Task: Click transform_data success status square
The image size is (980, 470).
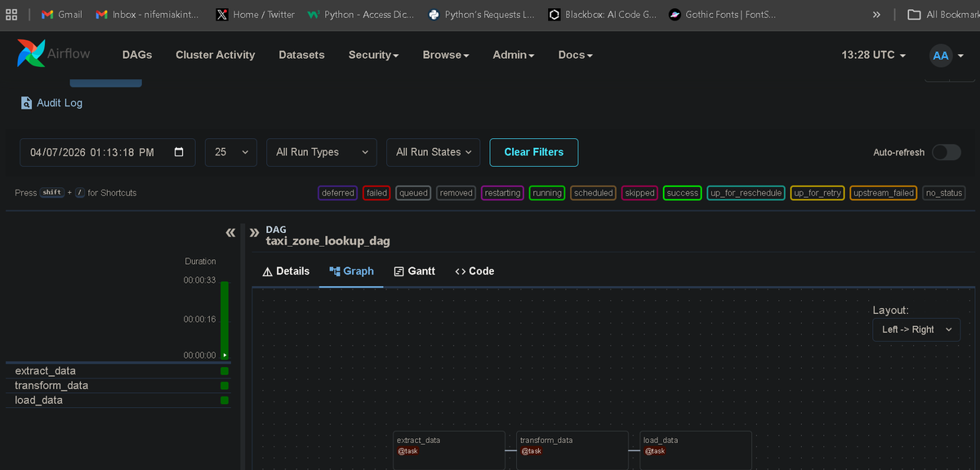Action: [225, 386]
